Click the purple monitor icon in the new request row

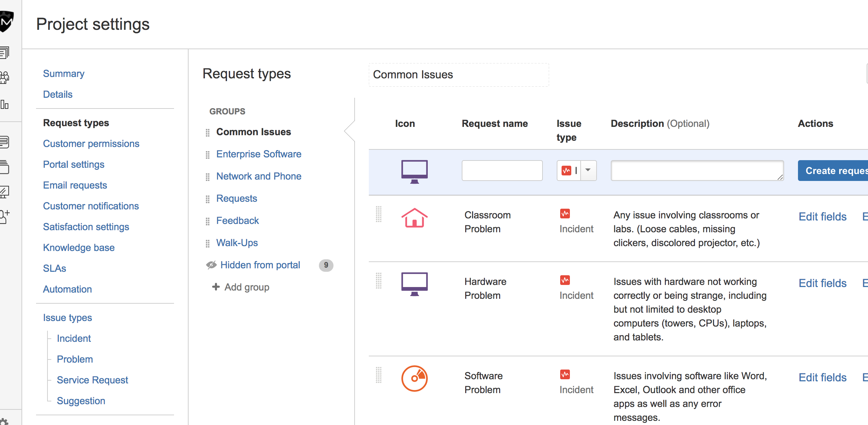tap(414, 171)
